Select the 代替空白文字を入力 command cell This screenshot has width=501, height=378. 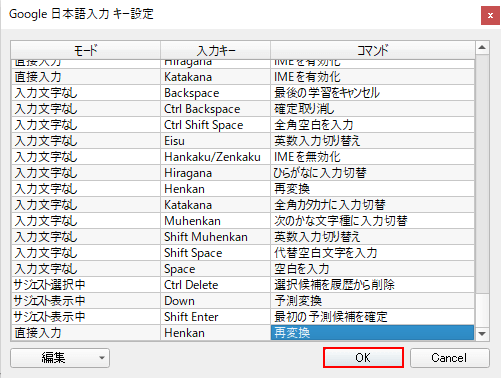coord(372,253)
